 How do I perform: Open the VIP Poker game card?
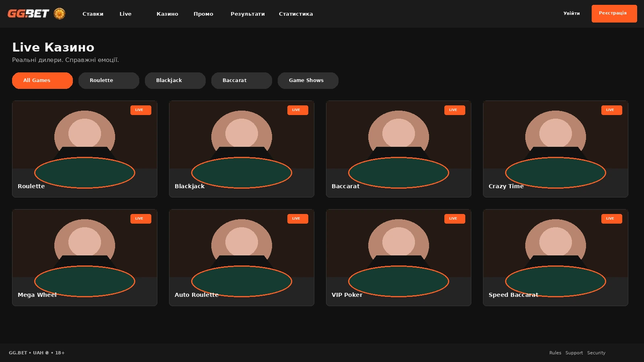click(398, 257)
